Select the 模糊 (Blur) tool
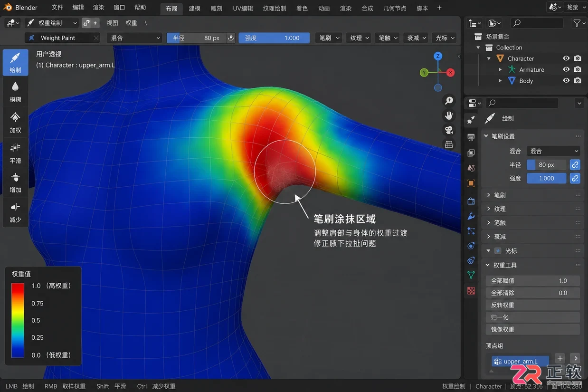Image resolution: width=588 pixels, height=392 pixels. (x=15, y=92)
